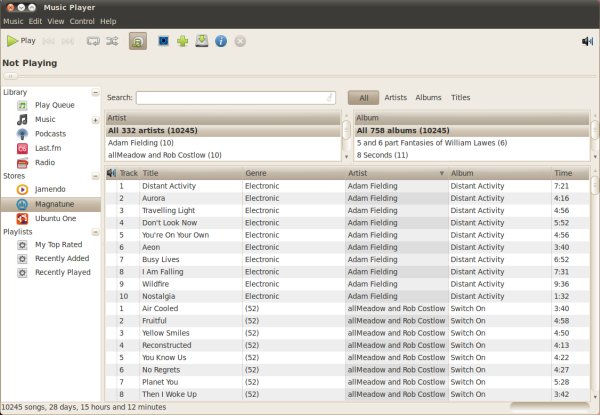Viewport: 600px width, 415px height.
Task: Click the green plus toolbar icon
Action: 182,41
